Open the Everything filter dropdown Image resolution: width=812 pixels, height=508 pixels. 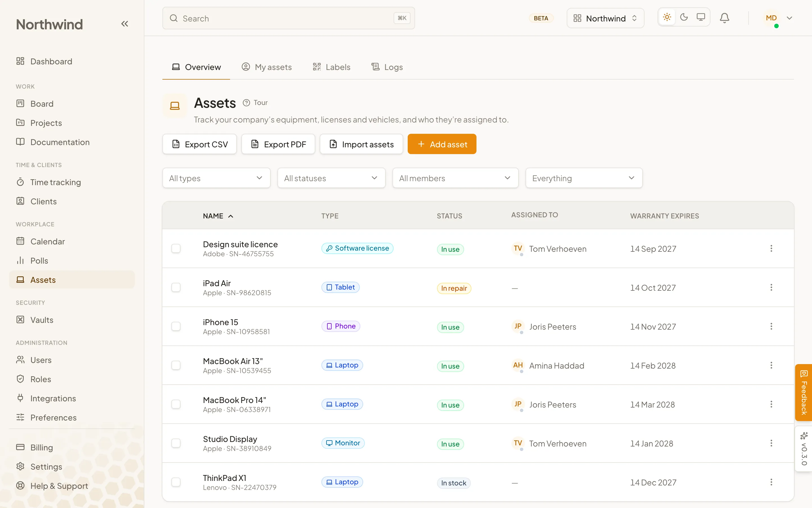click(x=584, y=178)
